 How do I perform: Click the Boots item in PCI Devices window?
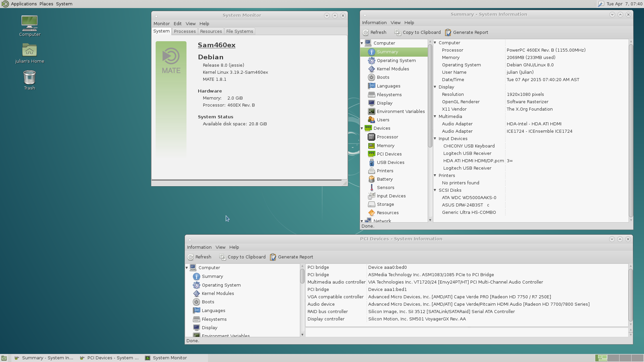pyautogui.click(x=208, y=302)
